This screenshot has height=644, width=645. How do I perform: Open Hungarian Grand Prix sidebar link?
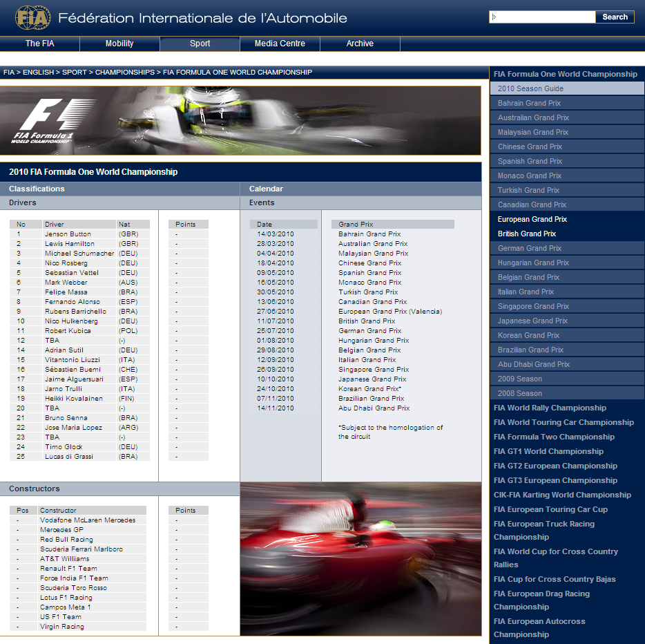click(567, 263)
